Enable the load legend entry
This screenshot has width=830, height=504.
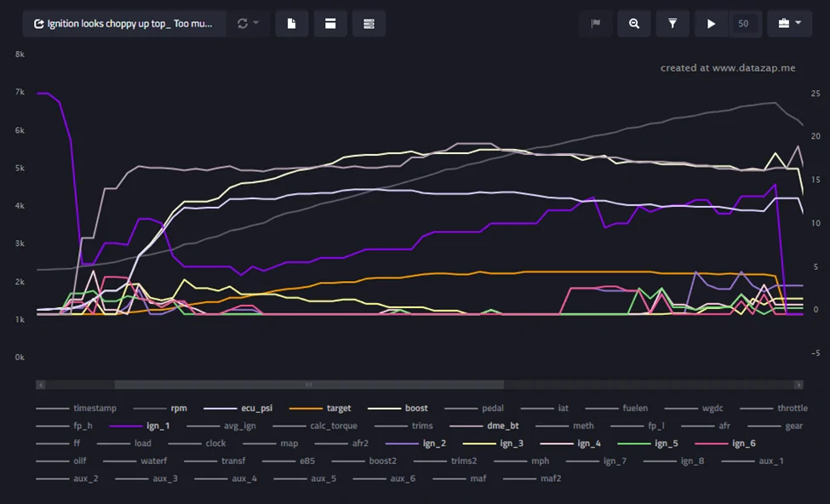tap(124, 443)
